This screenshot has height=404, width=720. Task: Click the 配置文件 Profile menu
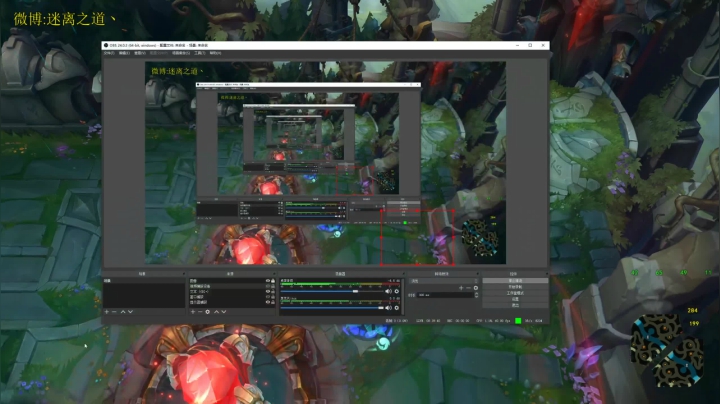pyautogui.click(x=159, y=53)
